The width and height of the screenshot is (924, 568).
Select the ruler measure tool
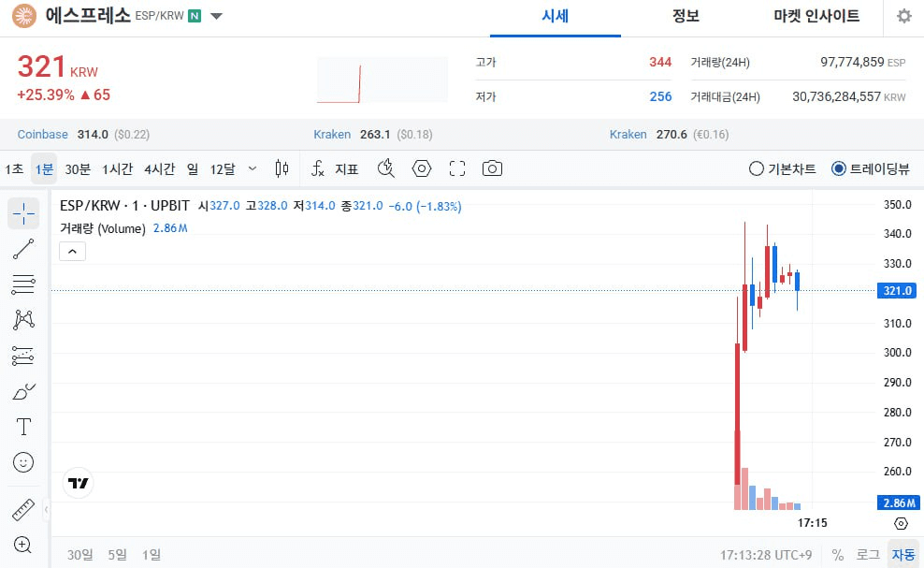tap(23, 510)
